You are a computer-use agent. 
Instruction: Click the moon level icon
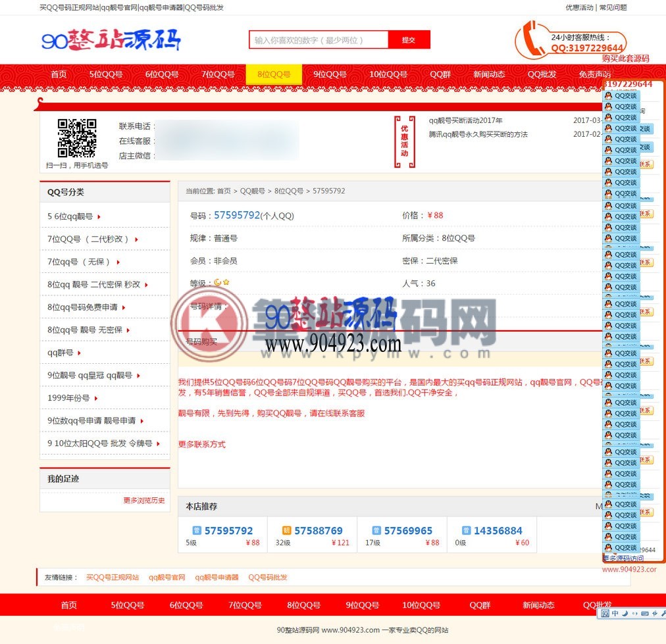point(217,282)
